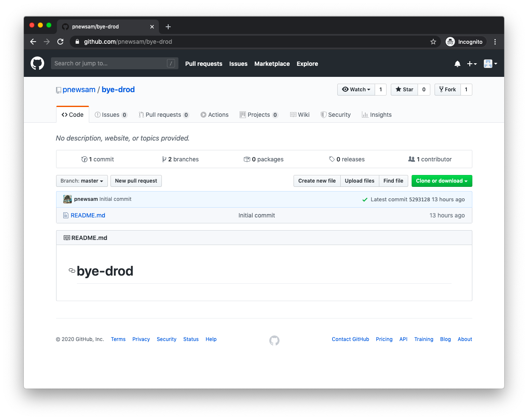
Task: Expand the Branch: master dropdown
Action: click(82, 181)
